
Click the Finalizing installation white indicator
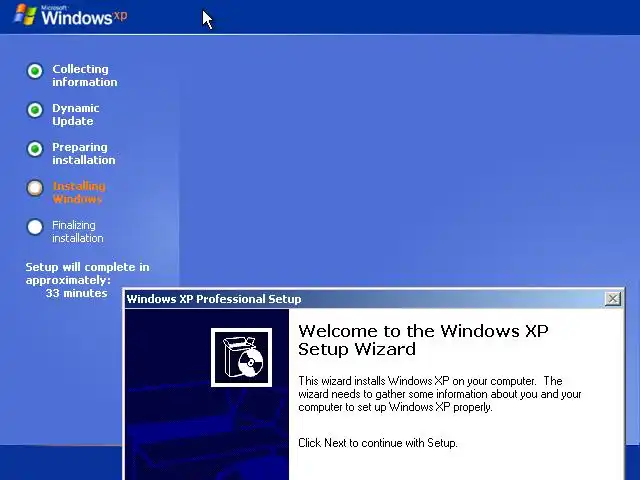click(35, 227)
